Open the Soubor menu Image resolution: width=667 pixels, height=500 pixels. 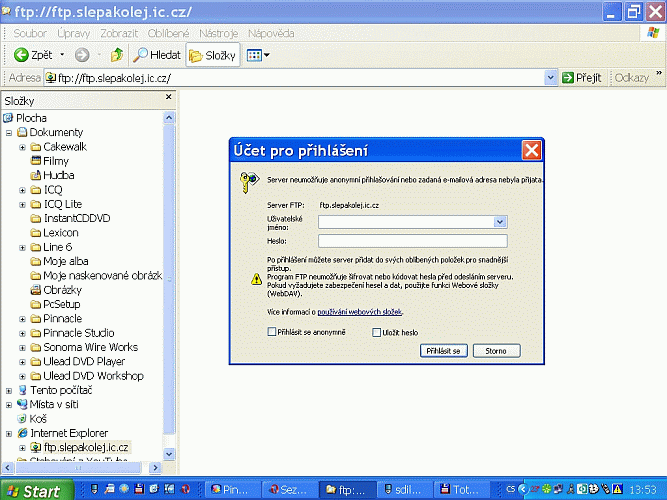[x=30, y=34]
